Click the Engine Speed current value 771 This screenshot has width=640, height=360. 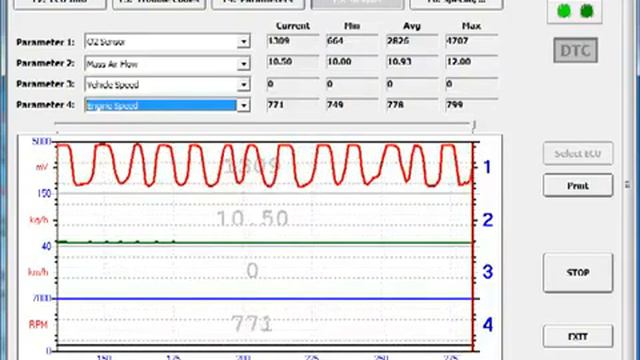(293, 105)
